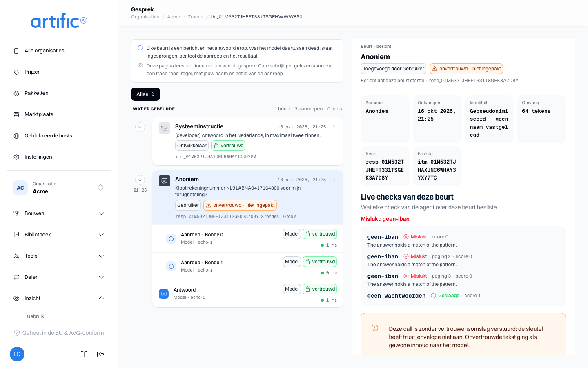Click the Bibliotheek book icon
The image size is (588, 368).
[x=16, y=235]
